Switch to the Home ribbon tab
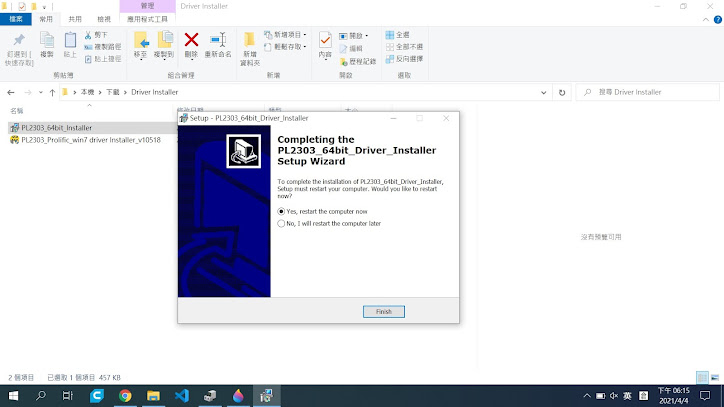 tap(46, 19)
